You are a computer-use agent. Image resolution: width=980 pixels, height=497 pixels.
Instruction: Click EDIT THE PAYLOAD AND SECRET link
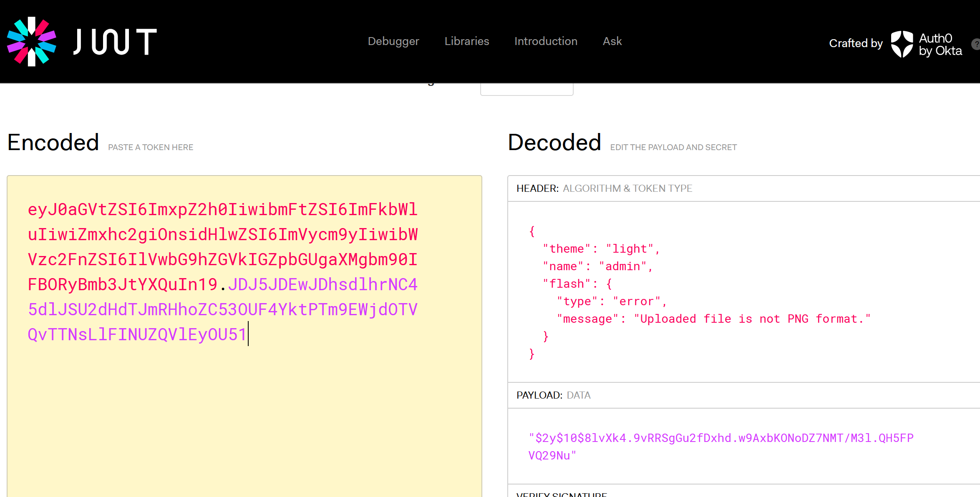tap(674, 146)
